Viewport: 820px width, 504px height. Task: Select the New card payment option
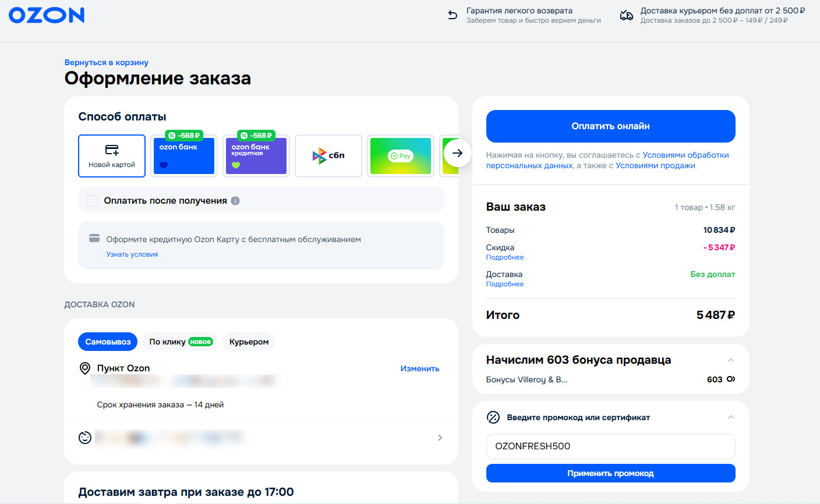click(112, 156)
